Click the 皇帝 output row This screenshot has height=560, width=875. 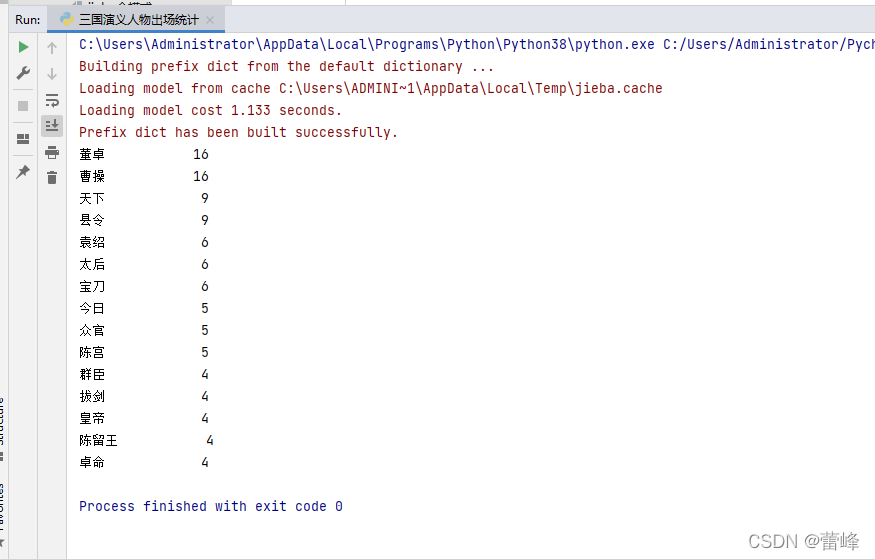coord(144,418)
